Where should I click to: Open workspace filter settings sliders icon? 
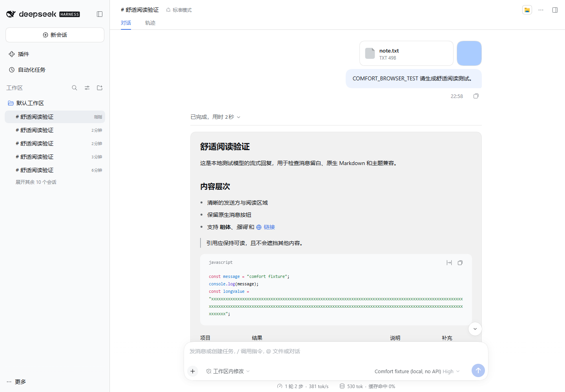(87, 88)
